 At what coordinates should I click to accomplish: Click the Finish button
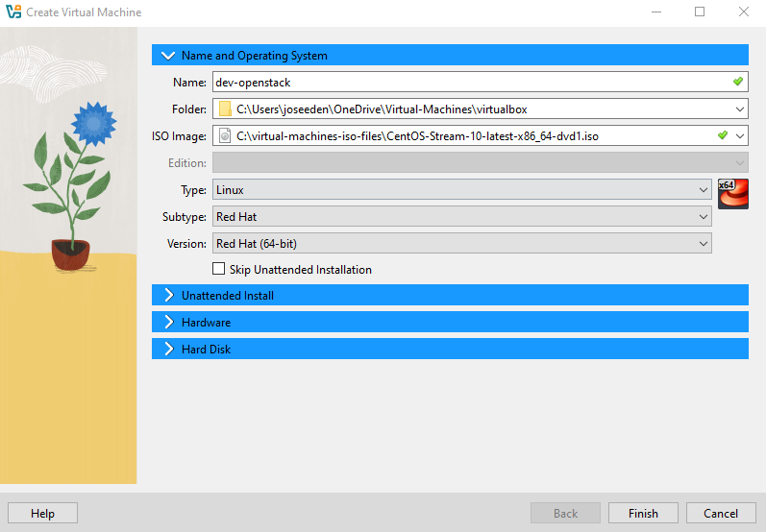click(x=643, y=514)
